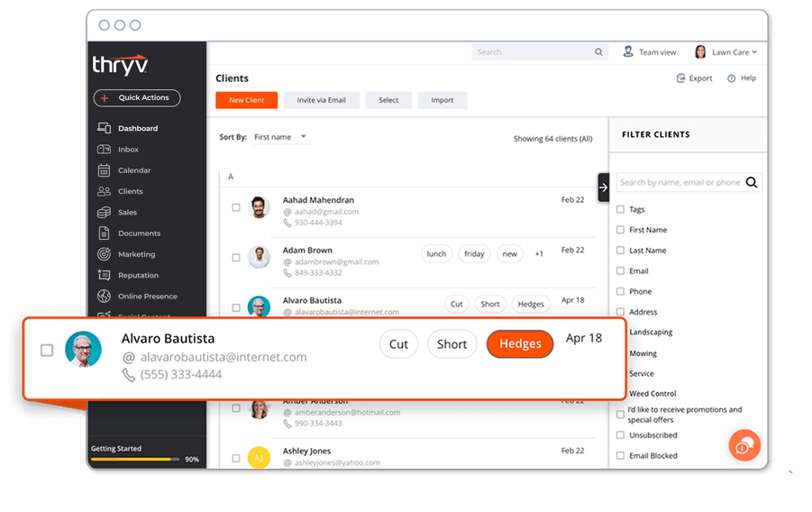Click Adam Brown's friday tag
This screenshot has height=512, width=812.
(x=474, y=254)
